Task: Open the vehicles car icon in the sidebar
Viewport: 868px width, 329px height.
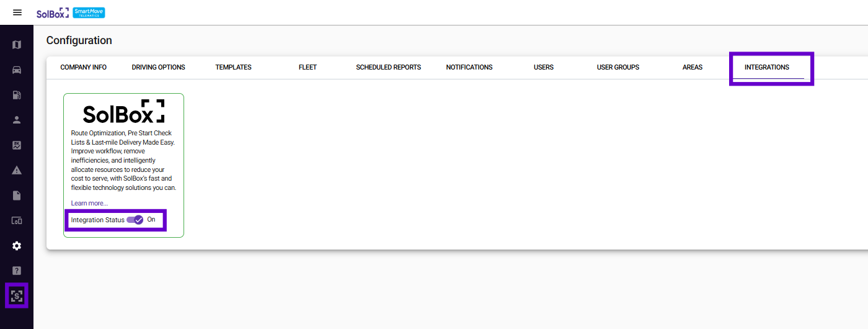Action: click(17, 70)
